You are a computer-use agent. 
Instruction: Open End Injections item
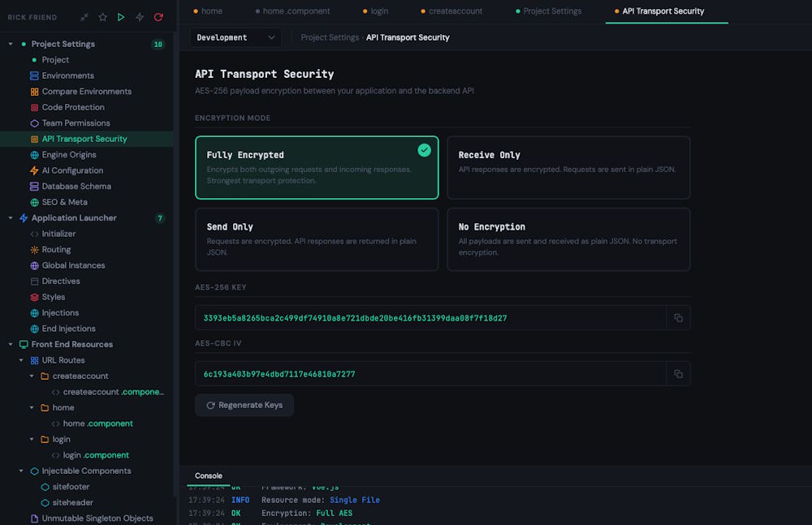coord(68,329)
